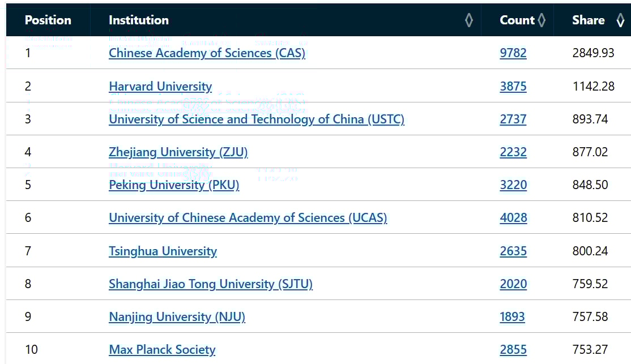Open Peking University (PKU) link
631x364 pixels.
(174, 185)
